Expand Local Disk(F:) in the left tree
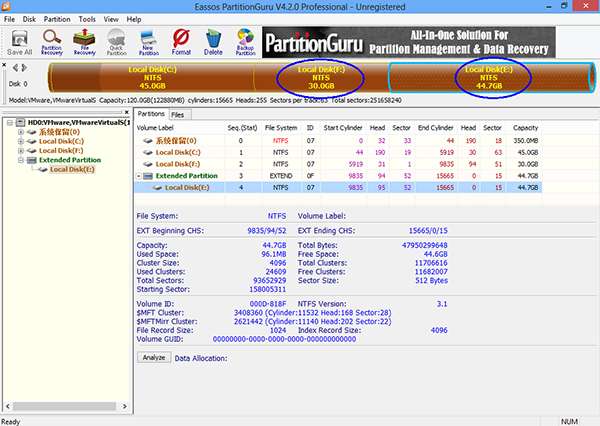The height and width of the screenshot is (426, 600). (21, 151)
